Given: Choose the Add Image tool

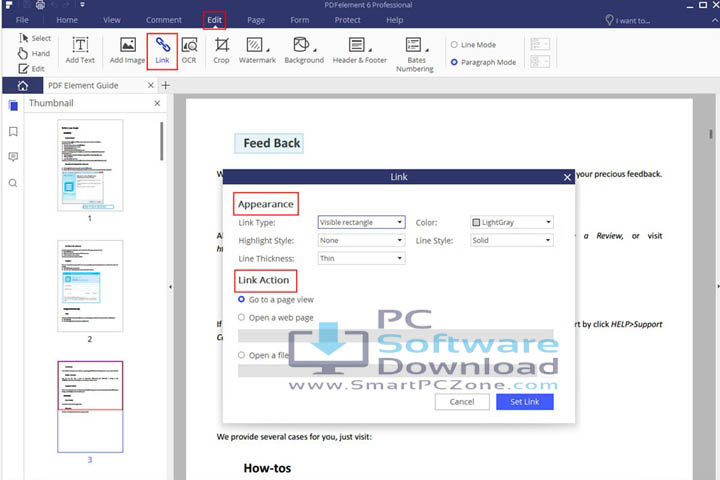Looking at the screenshot, I should [127, 51].
